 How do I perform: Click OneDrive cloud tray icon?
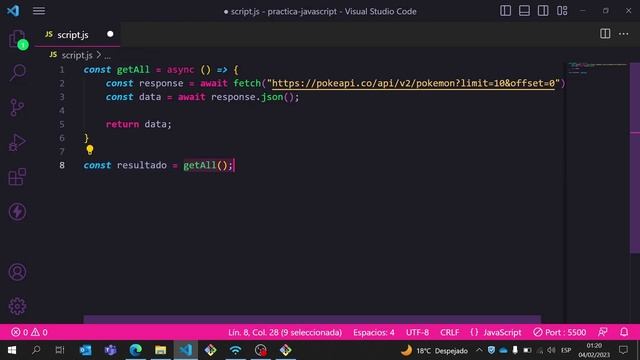pyautogui.click(x=503, y=350)
